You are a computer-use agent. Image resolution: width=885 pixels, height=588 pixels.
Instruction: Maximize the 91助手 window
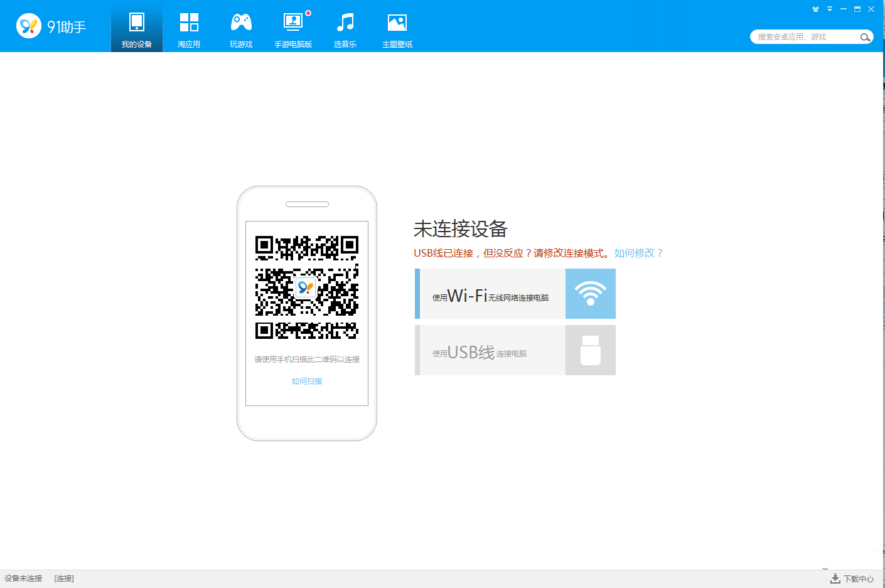pyautogui.click(x=857, y=9)
